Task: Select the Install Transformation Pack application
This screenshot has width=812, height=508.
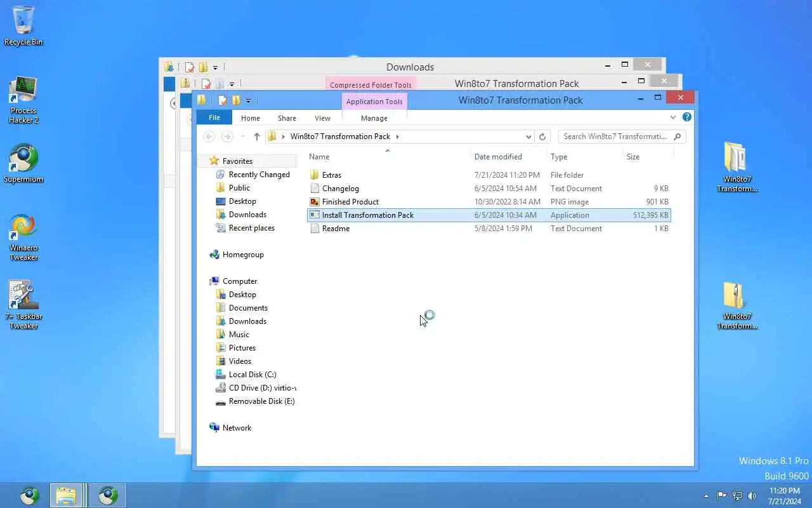Action: point(488,215)
